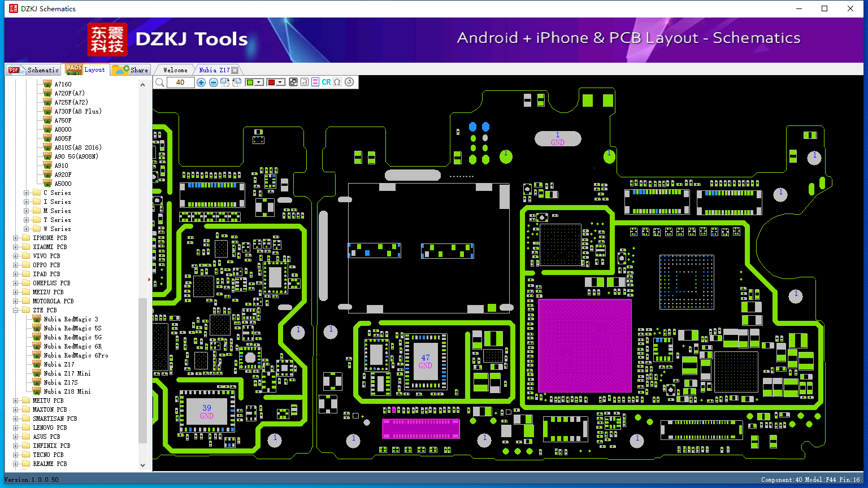Select the large magenta chip on board

pyautogui.click(x=584, y=346)
